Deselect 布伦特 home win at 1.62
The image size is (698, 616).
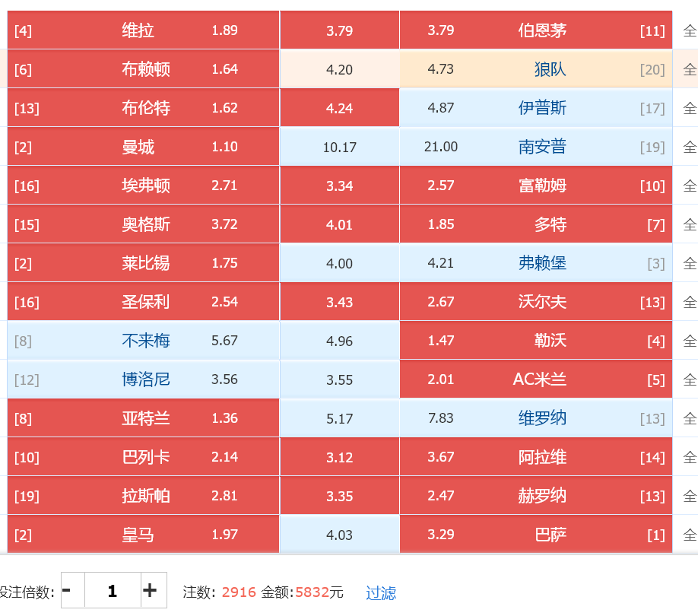click(144, 108)
